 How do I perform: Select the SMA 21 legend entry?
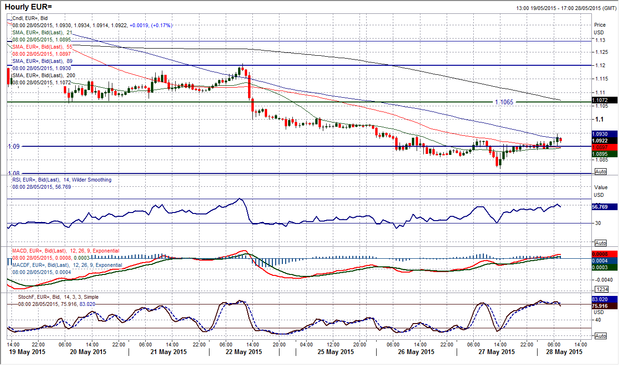tap(42, 32)
